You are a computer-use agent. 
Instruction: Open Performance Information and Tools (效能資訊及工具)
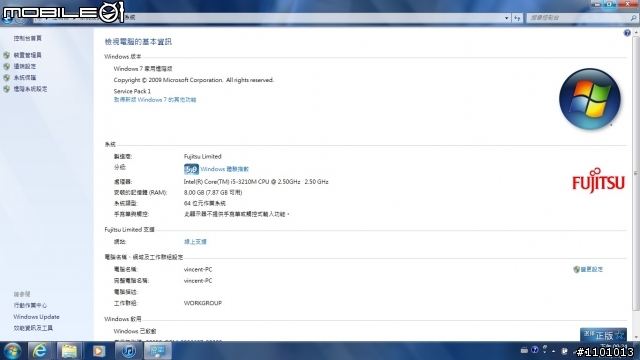33,328
